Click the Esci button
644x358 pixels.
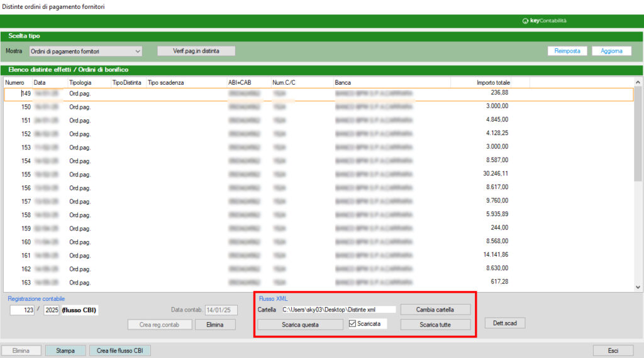tap(612, 350)
